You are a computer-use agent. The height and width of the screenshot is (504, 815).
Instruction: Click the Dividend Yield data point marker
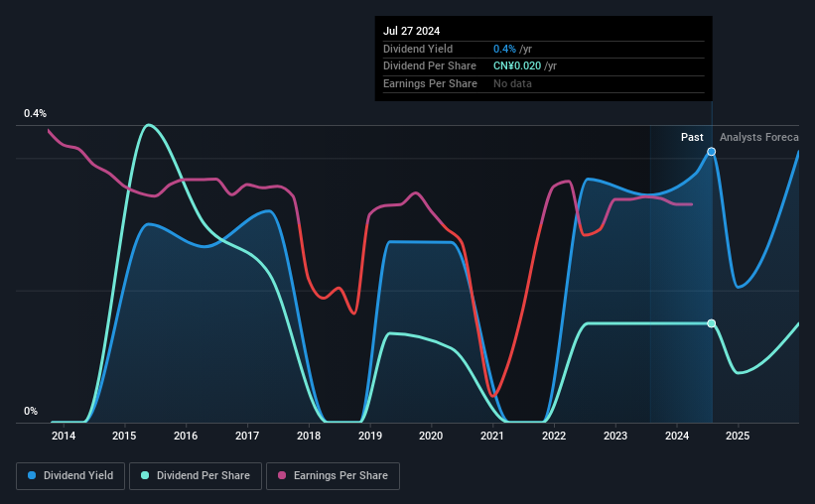712,152
